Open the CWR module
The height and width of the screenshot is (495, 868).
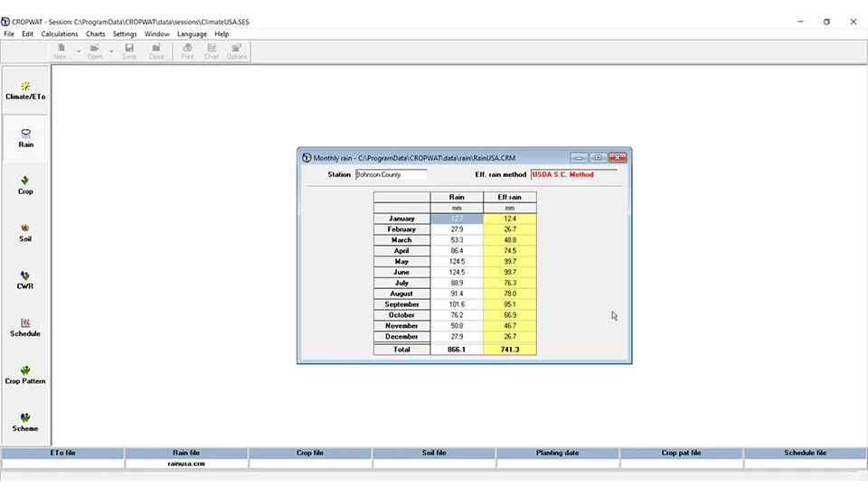25,280
